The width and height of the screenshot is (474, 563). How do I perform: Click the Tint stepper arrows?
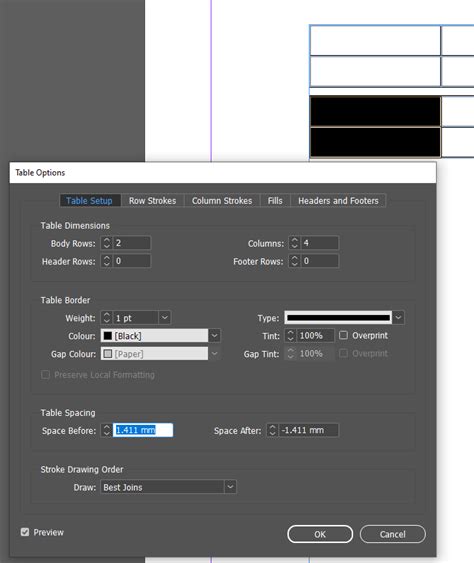tap(291, 336)
